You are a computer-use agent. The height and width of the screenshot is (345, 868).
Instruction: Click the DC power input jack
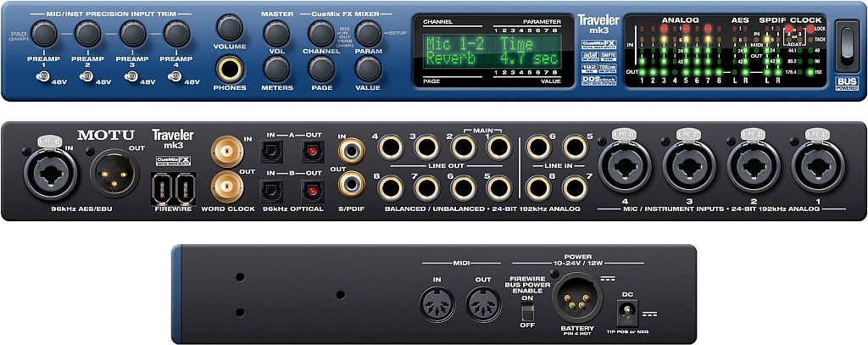point(628,314)
